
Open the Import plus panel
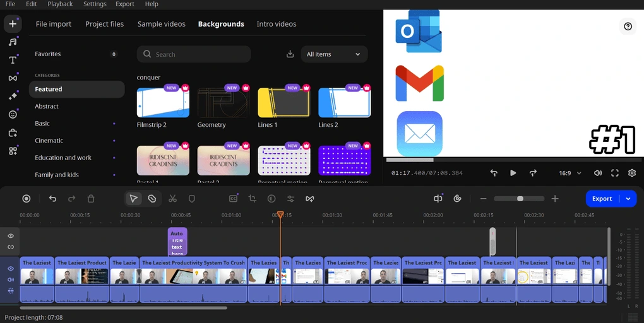tap(13, 24)
